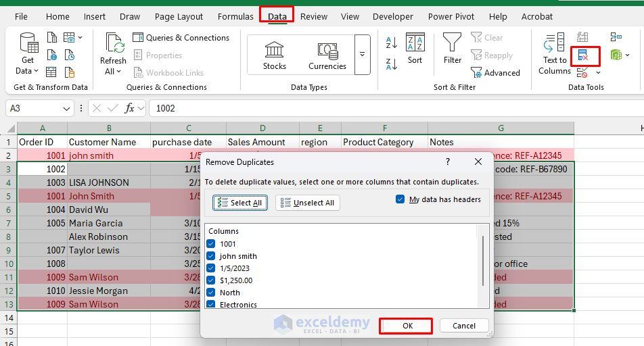Viewport: 644px width, 346px height.
Task: Select cell LISA JOHNSON
Action: [x=109, y=182]
